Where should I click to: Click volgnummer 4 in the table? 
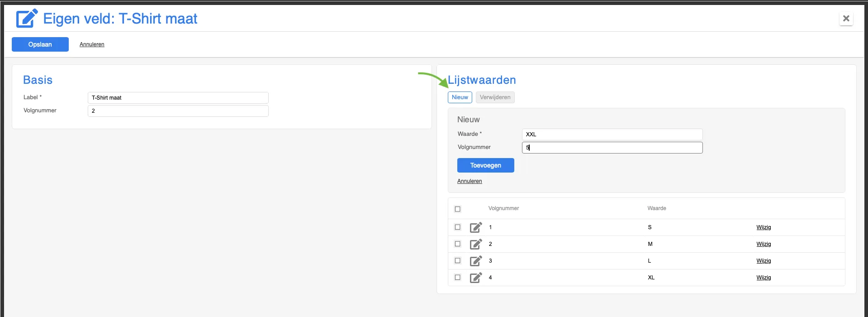pyautogui.click(x=490, y=278)
